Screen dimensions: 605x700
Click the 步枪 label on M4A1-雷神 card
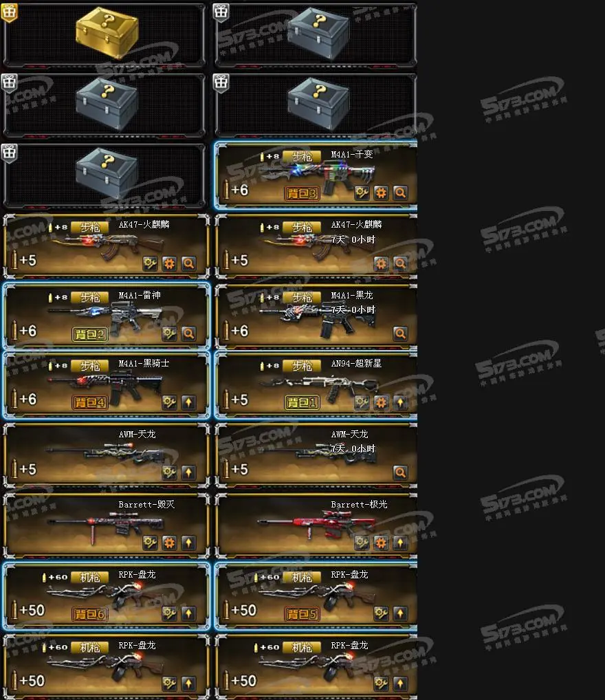(x=90, y=297)
